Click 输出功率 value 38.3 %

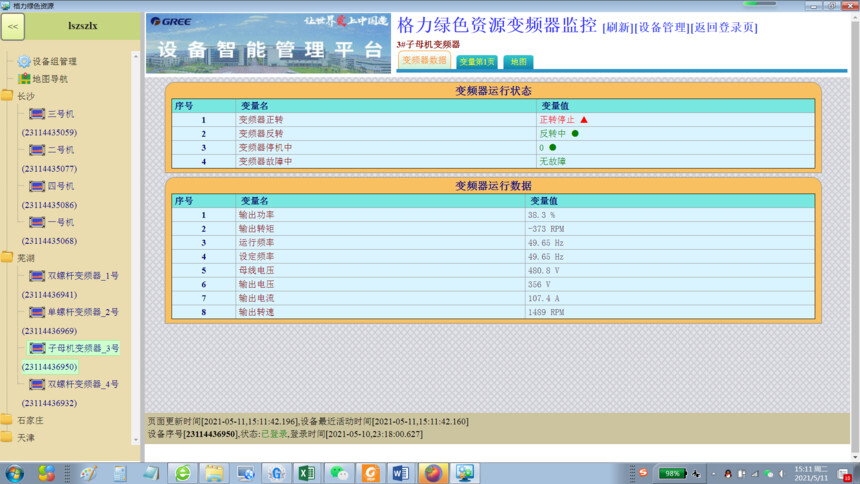coord(541,215)
